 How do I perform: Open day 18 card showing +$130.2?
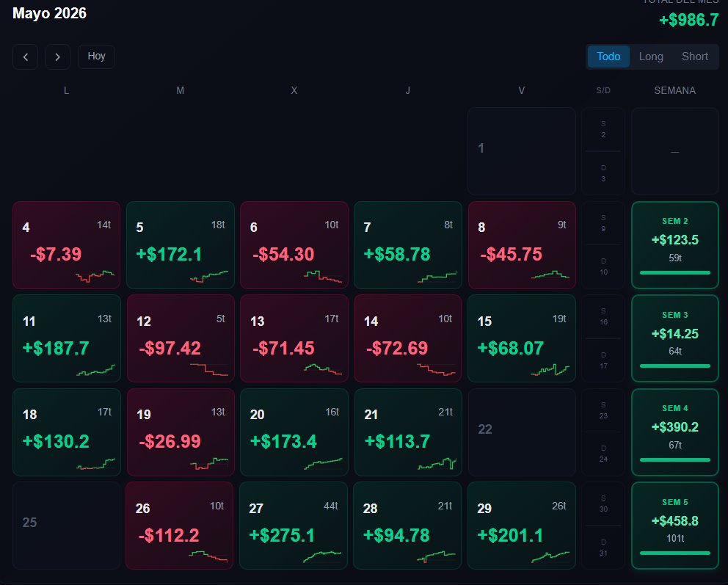click(66, 432)
